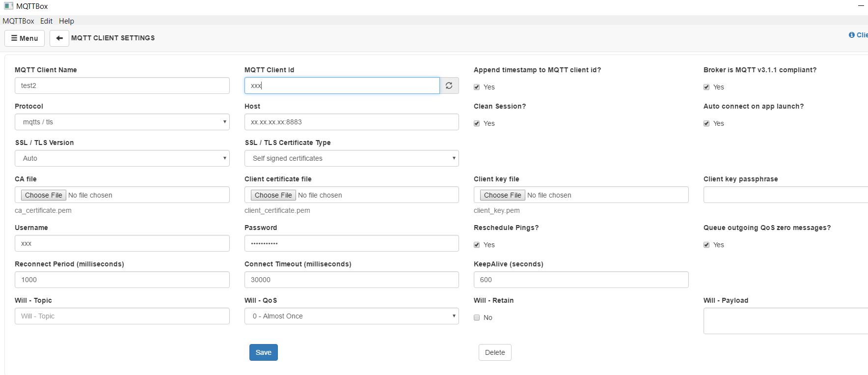
Task: Choose File for Client certificate file
Action: [x=273, y=195]
